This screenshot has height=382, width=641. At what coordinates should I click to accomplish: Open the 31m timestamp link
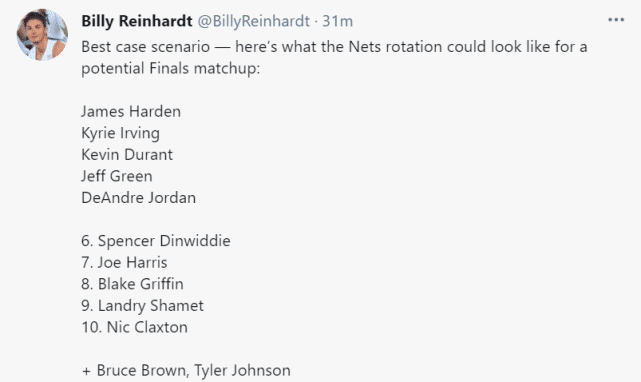(x=337, y=21)
